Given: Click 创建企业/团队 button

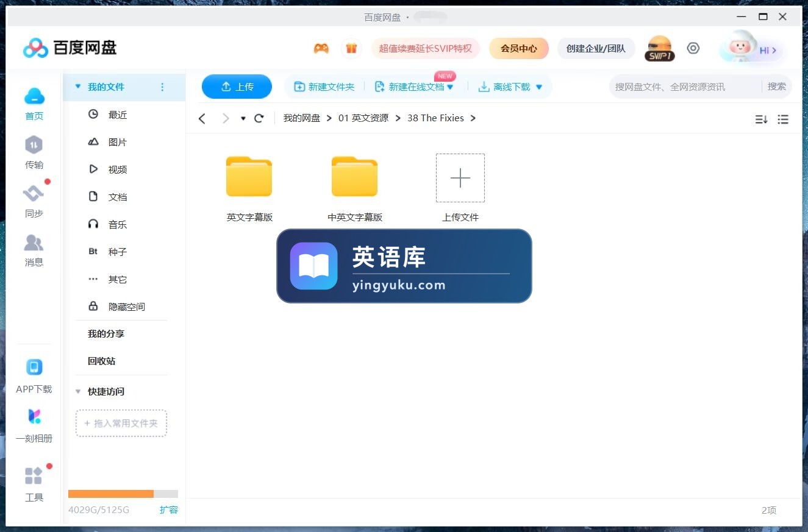Looking at the screenshot, I should (596, 48).
